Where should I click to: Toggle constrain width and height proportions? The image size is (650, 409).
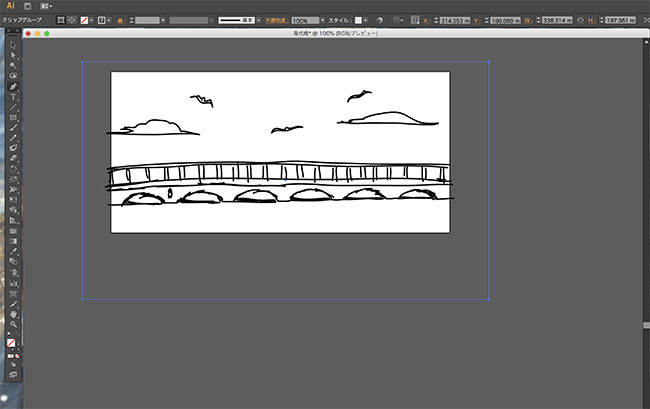580,20
